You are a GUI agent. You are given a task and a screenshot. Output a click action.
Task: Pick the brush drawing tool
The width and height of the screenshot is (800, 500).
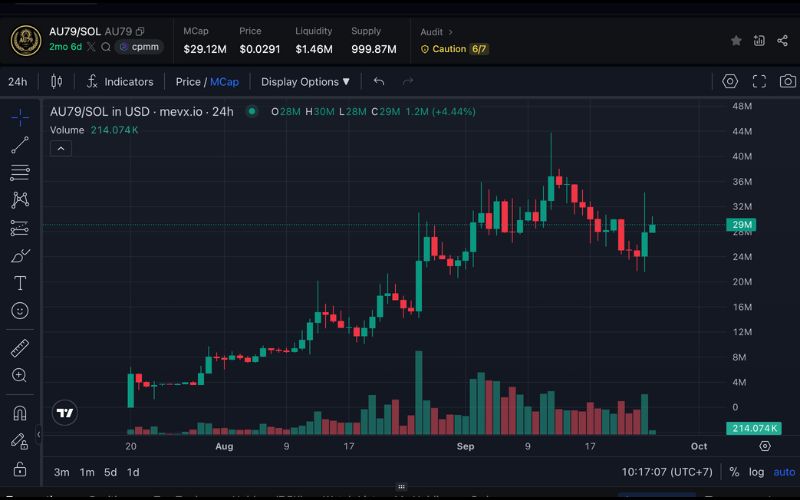point(20,255)
